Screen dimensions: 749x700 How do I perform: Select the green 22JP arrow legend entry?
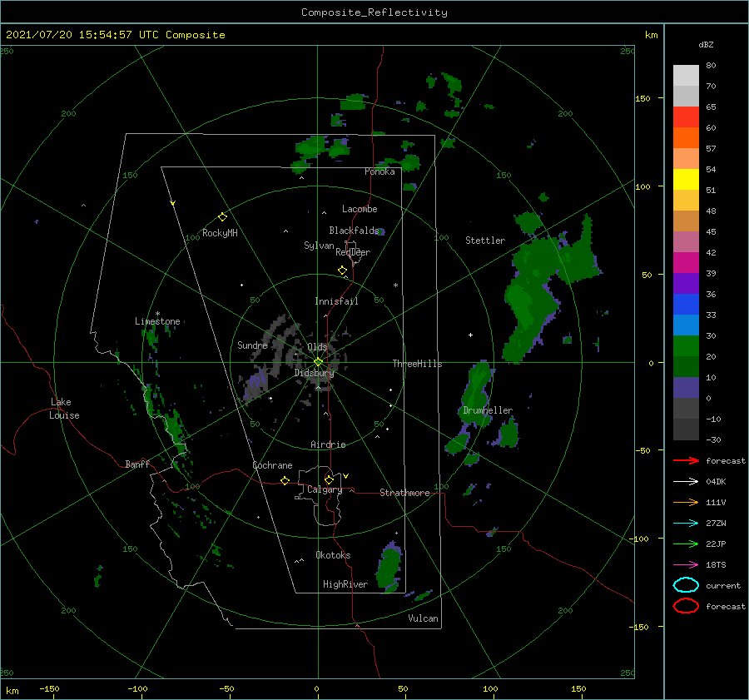(x=686, y=544)
